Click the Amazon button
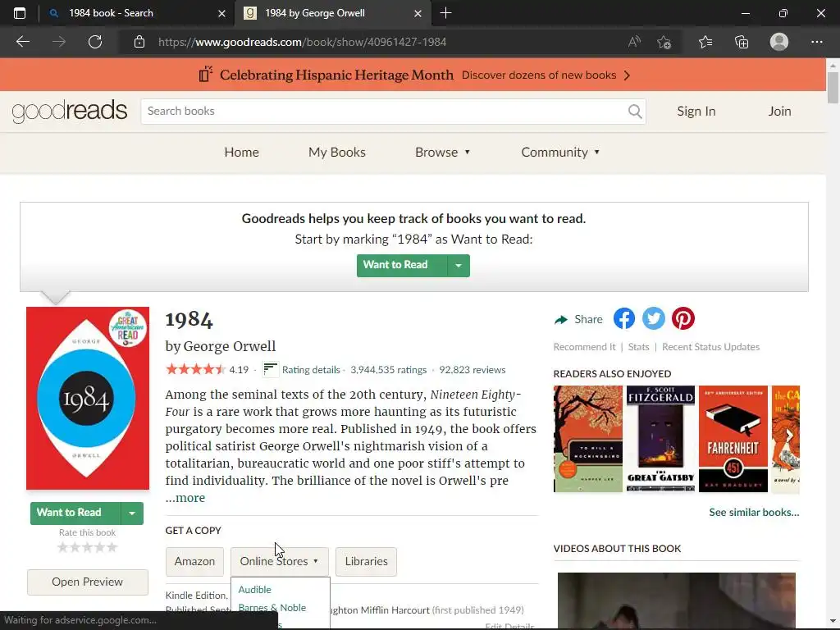Viewport: 840px width, 630px height. 194,561
